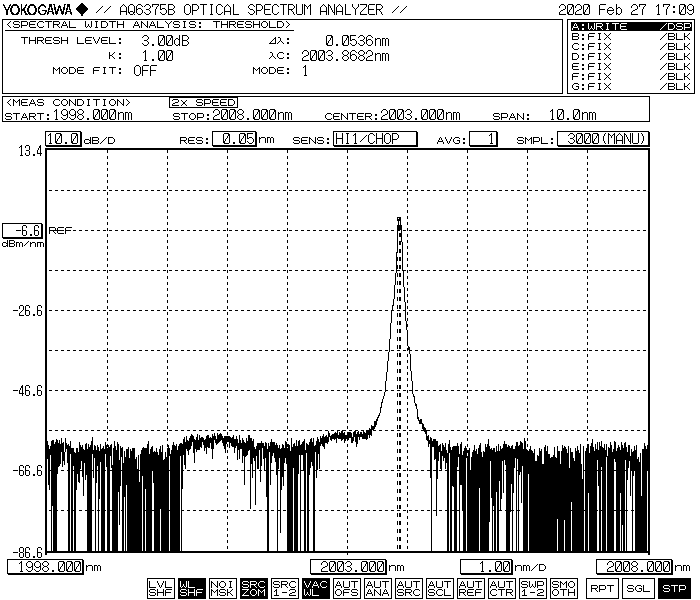Open the SMPL 3000(MANU) sampling selector
The width and height of the screenshot is (700, 600).
point(602,139)
